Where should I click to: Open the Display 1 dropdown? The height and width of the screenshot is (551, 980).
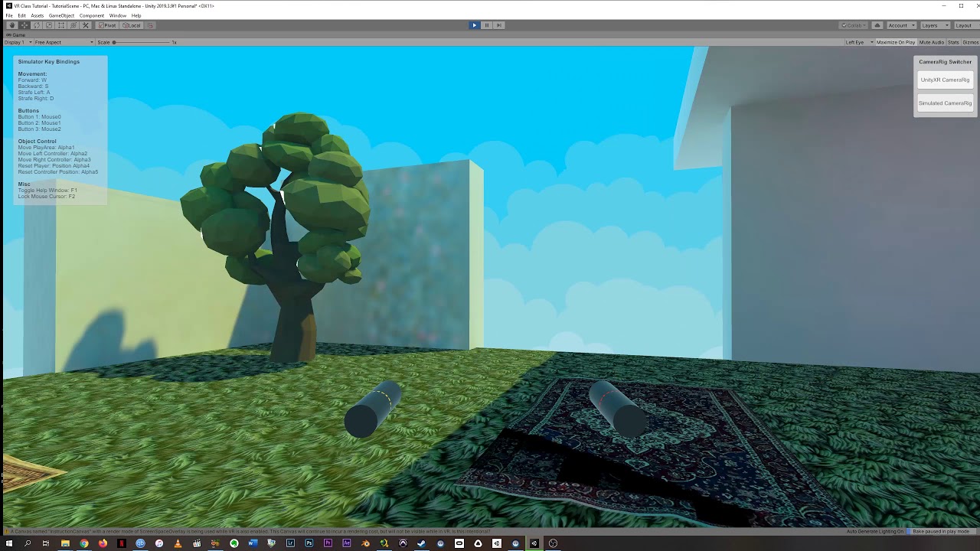pyautogui.click(x=18, y=42)
